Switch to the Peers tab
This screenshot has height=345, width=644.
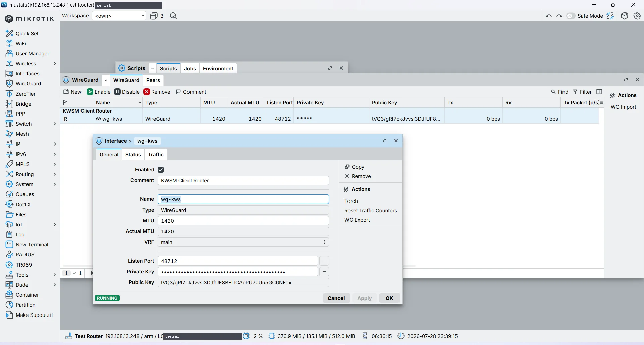click(153, 80)
